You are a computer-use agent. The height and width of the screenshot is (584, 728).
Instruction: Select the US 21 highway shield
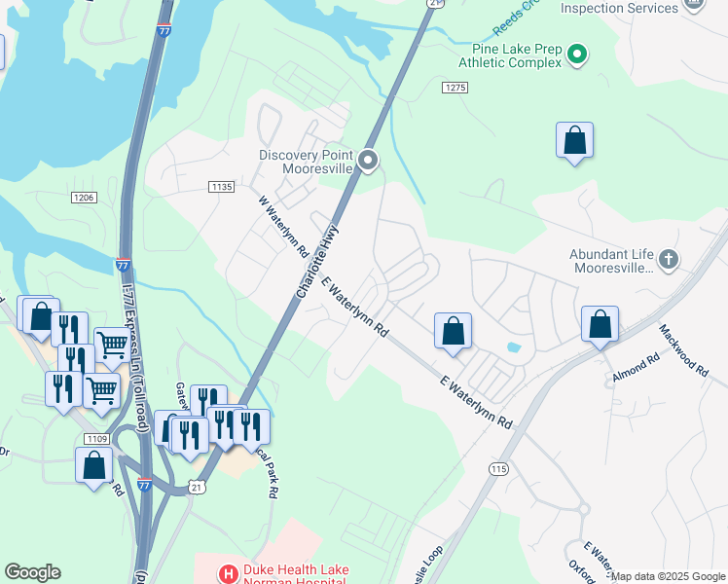pyautogui.click(x=198, y=487)
